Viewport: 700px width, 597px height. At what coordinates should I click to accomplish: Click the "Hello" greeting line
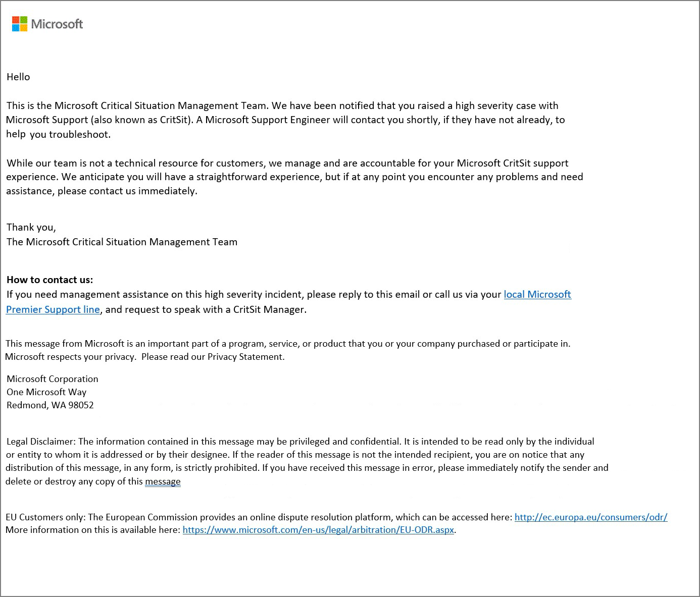coord(18,77)
